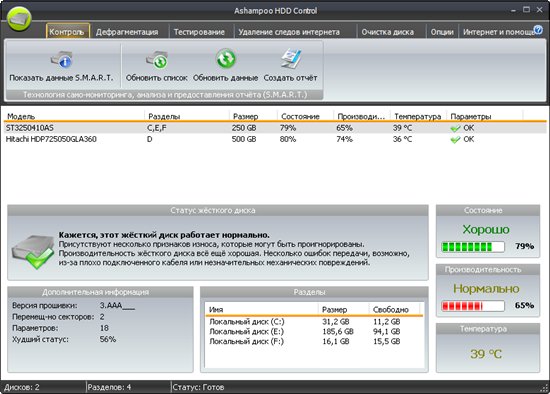Switch to the Дефрагментация tab
Image resolution: width=550 pixels, height=394 pixels.
(x=127, y=32)
